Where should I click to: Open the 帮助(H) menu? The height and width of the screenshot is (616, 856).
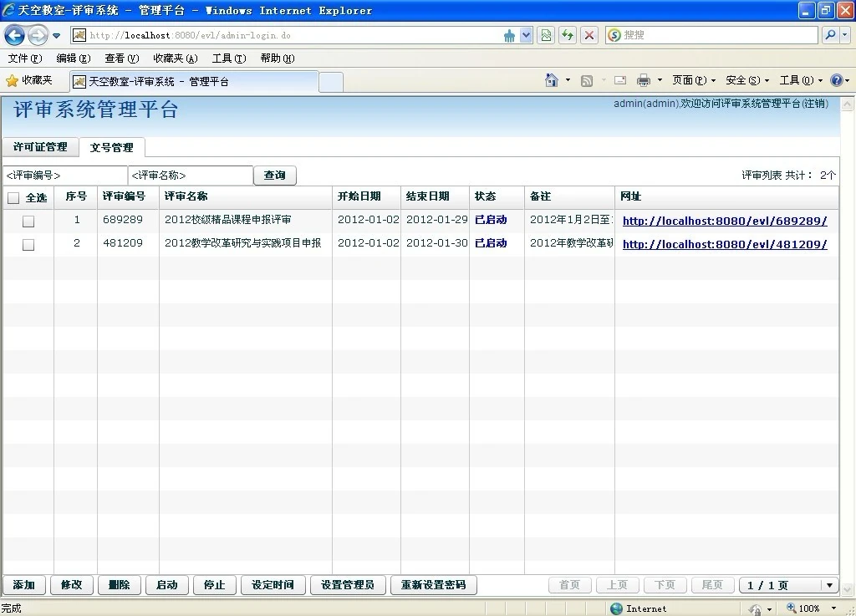[278, 59]
